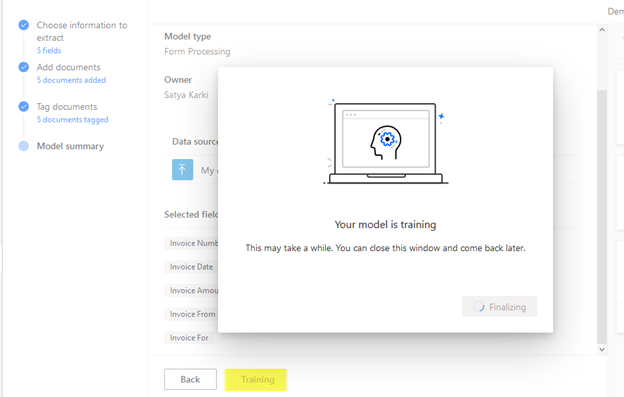Click the laptop brain training illustration
The image size is (624, 397).
(386, 142)
